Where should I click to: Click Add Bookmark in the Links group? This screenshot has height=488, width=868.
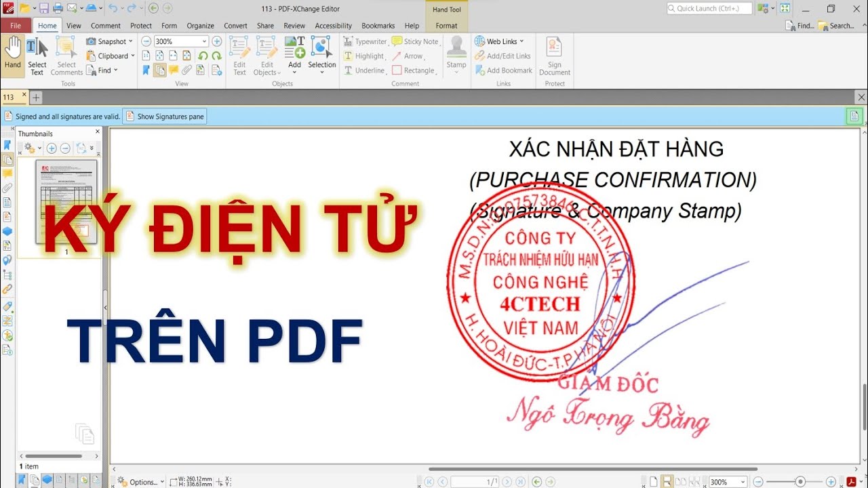point(503,70)
